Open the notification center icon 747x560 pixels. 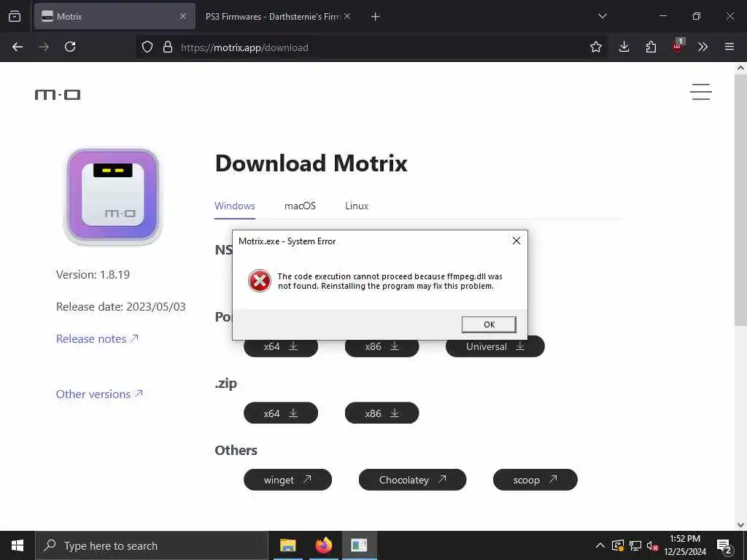724,545
